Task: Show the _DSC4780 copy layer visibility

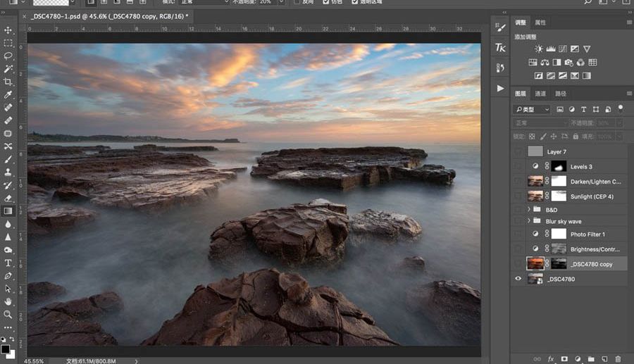Action: (x=518, y=264)
